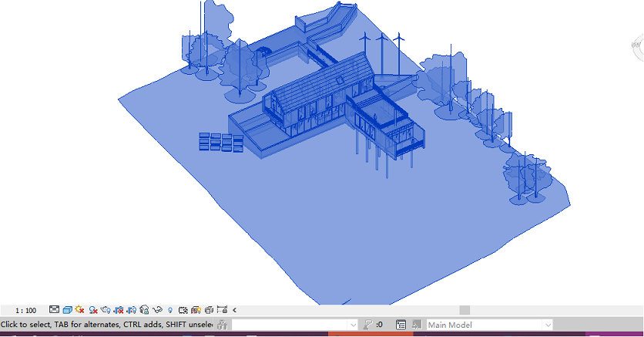Show the Rendering dialog teapot icon

click(x=106, y=310)
